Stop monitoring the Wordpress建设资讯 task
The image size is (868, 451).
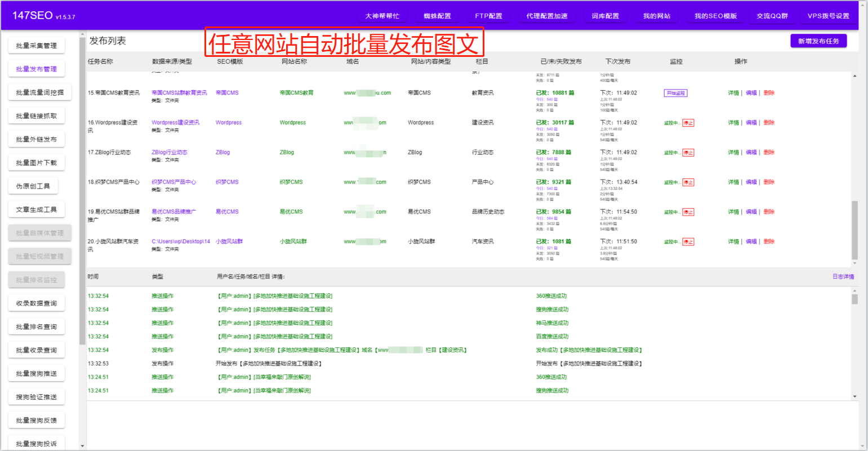(688, 122)
